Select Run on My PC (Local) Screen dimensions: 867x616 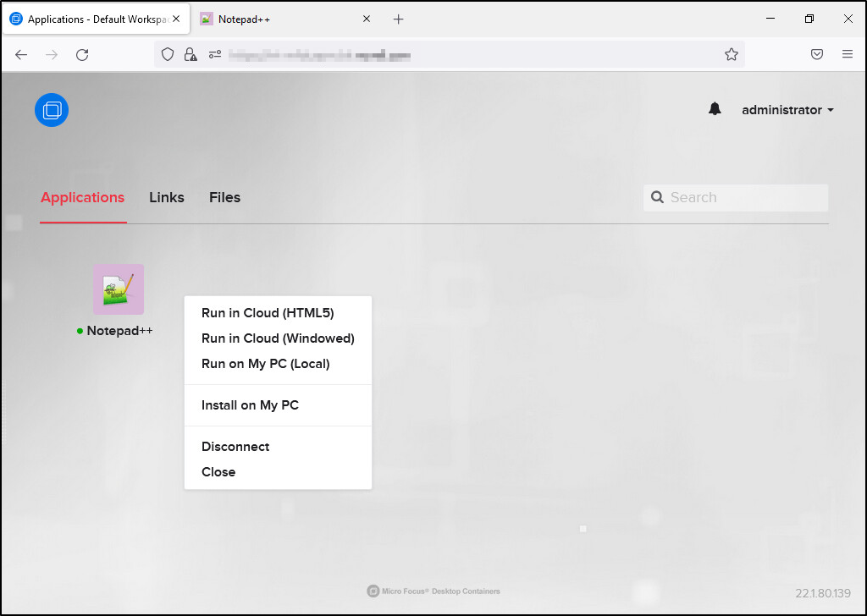[265, 364]
